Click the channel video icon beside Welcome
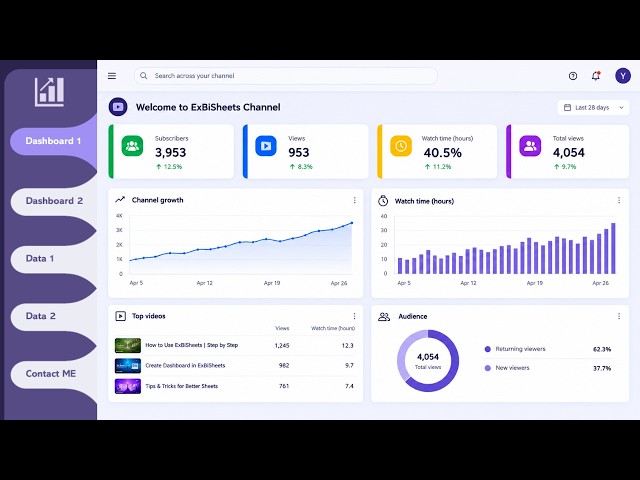Screen dimensions: 640x480 118,107
